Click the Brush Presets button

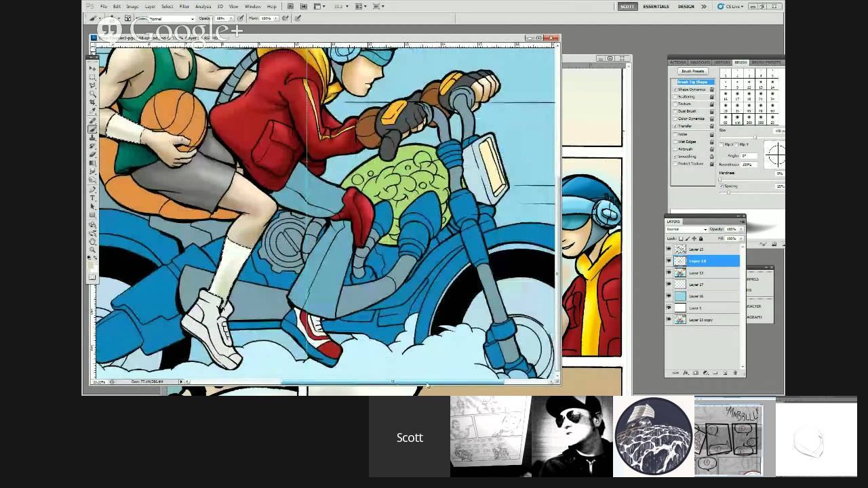pos(692,71)
